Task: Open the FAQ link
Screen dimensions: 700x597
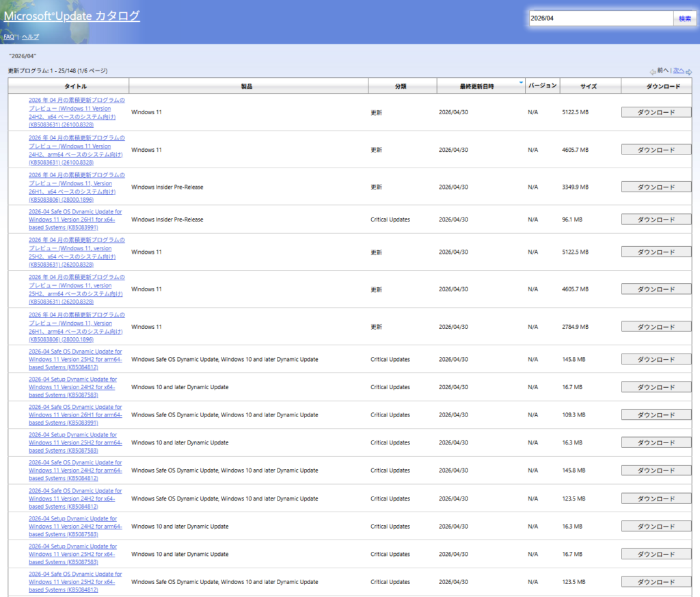Action: point(9,37)
